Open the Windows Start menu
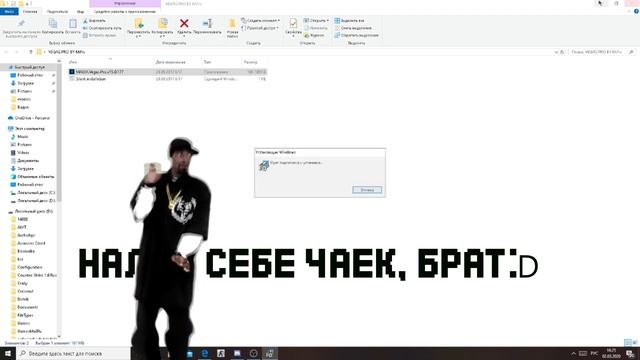The height and width of the screenshot is (360, 640). coord(8,353)
